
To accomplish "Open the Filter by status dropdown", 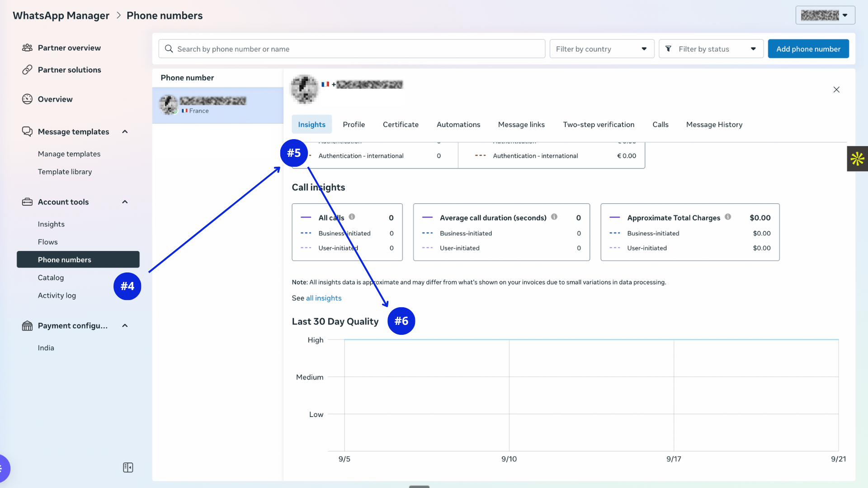I will click(x=711, y=49).
